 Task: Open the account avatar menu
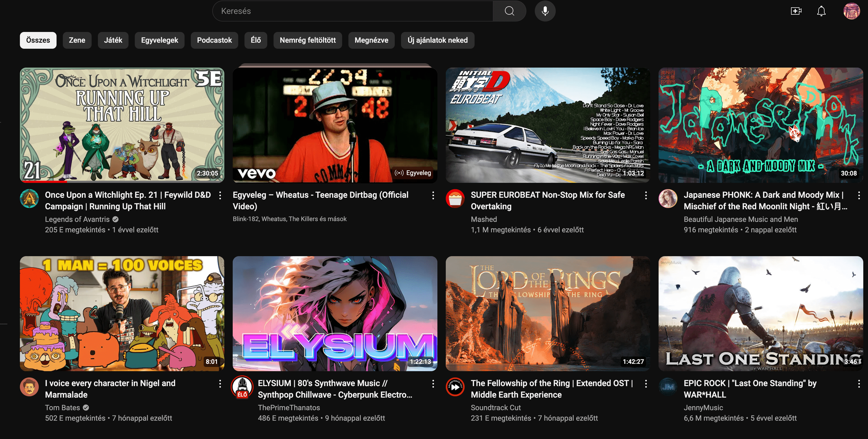tap(851, 11)
